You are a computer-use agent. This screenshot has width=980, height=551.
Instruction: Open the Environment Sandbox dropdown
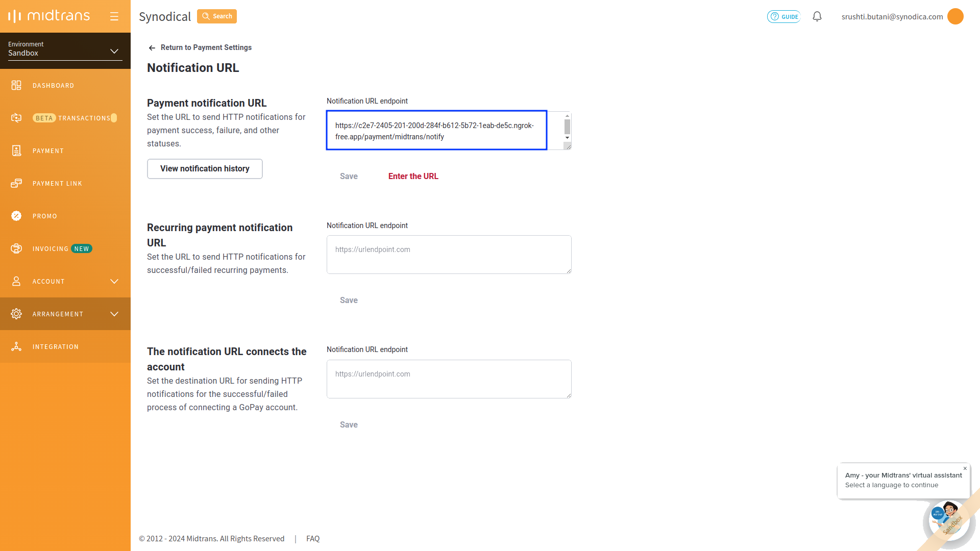(65, 49)
